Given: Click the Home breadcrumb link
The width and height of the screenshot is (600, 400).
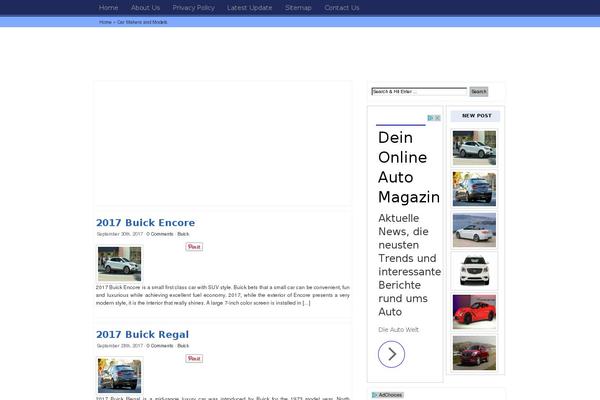Looking at the screenshot, I should pyautogui.click(x=105, y=22).
